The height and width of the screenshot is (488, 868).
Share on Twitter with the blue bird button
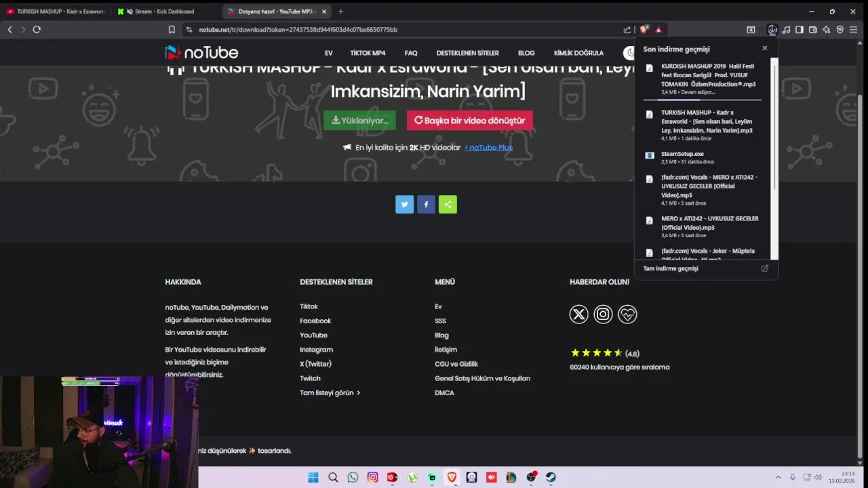[x=405, y=204]
